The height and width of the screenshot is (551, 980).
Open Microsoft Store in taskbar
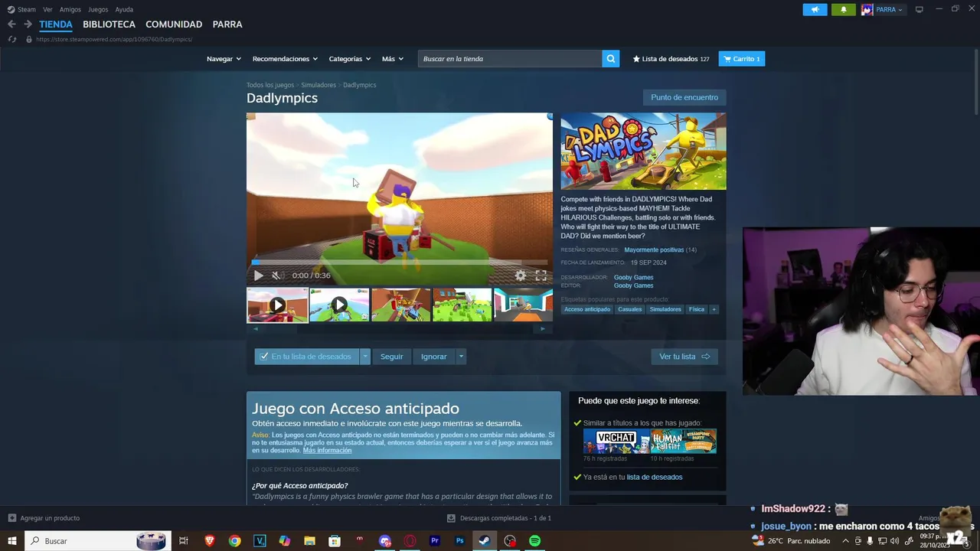335,541
